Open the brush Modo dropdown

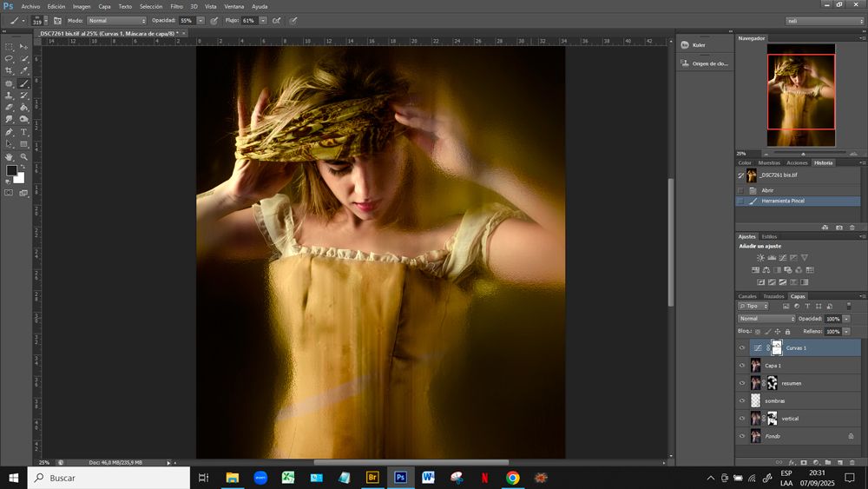click(116, 21)
